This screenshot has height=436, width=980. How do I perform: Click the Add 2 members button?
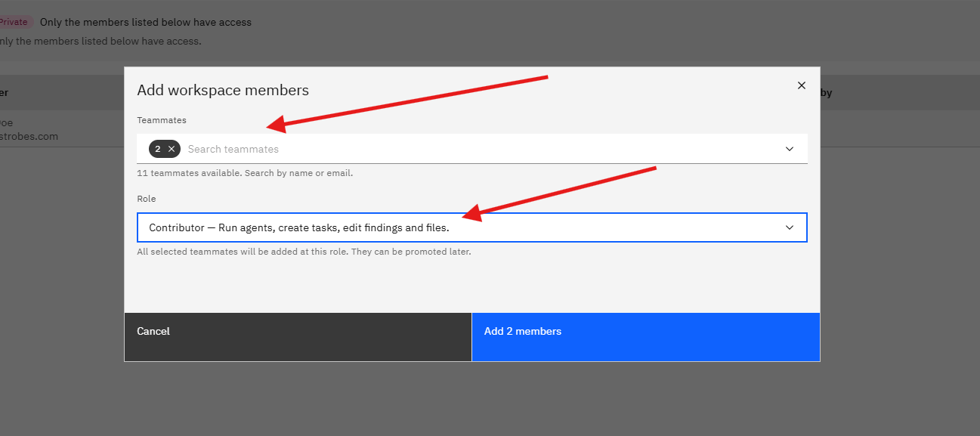646,337
